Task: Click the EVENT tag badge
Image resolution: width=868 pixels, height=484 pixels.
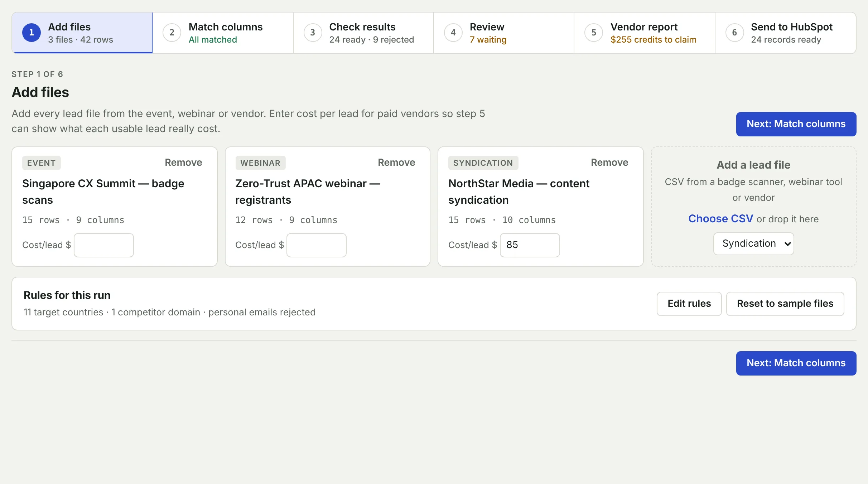Action: (42, 163)
